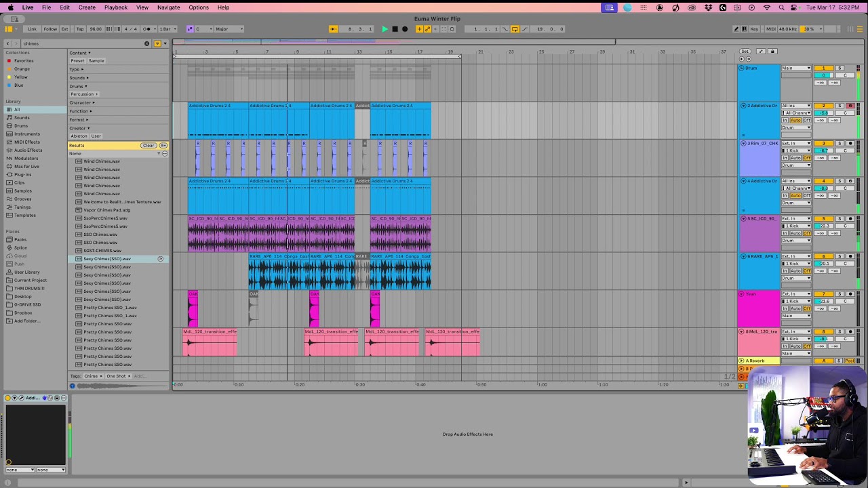Open the Options menu
The image size is (868, 488).
coord(199,7)
